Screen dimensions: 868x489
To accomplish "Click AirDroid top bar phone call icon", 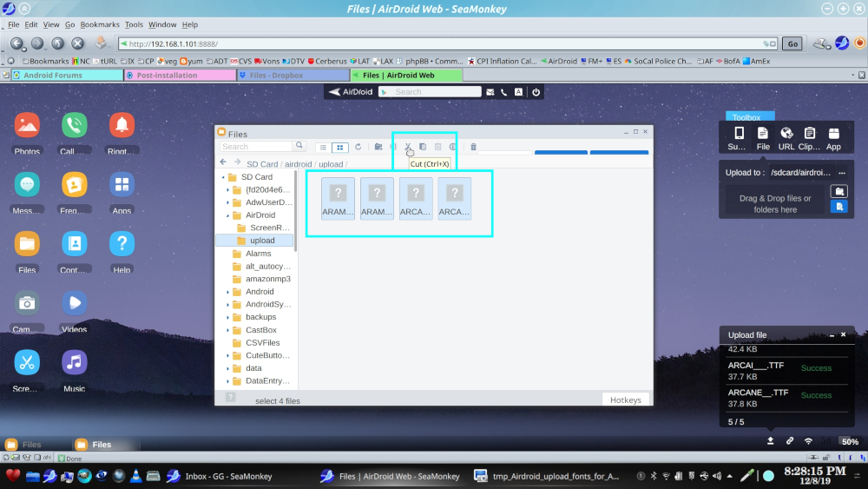I will click(503, 92).
